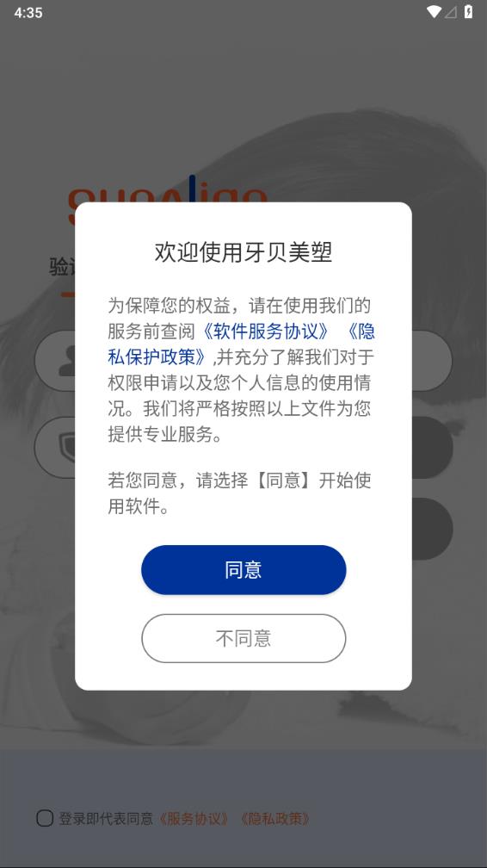
Task: Click the 欢迎使用牙贝美塑 dialog title
Action: coord(243,252)
